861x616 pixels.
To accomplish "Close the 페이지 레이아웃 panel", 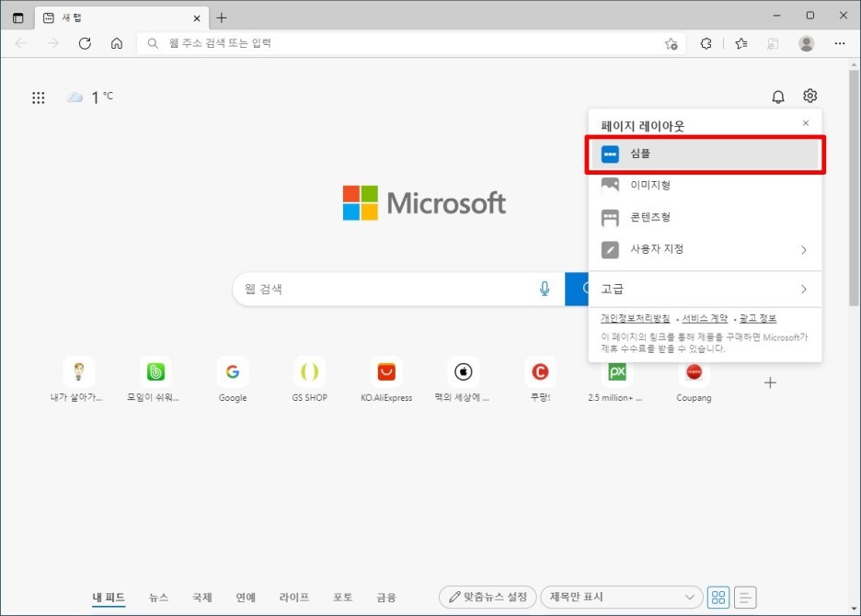I will click(x=806, y=123).
